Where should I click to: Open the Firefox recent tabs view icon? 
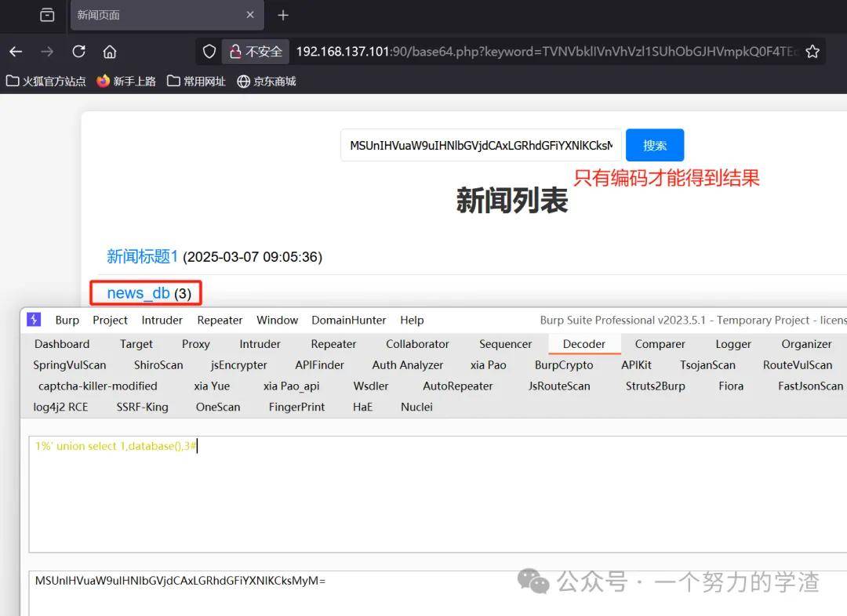tap(47, 15)
